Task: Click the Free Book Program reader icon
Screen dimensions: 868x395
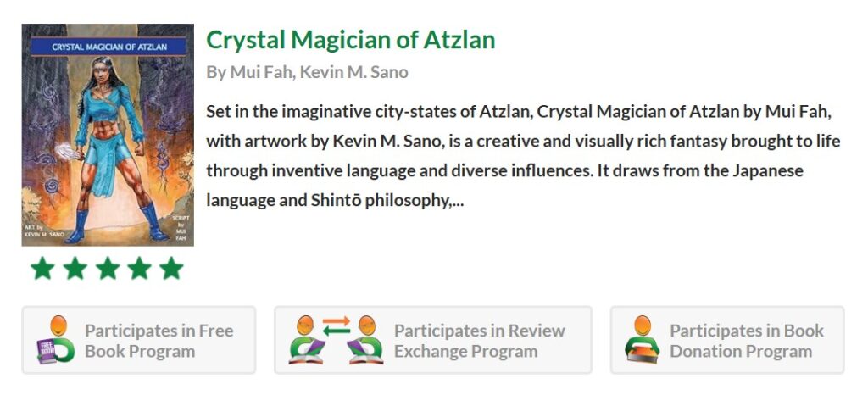Action: [55, 340]
